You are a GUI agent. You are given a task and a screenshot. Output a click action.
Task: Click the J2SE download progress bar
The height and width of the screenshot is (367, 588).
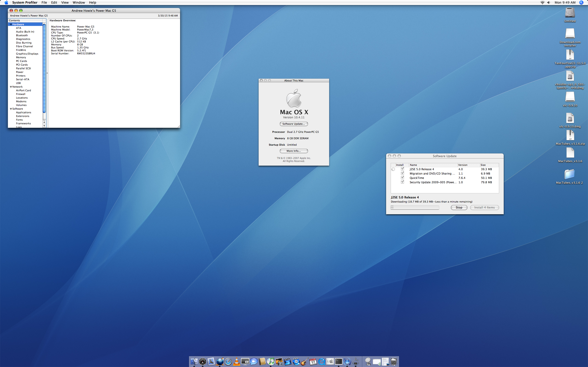coord(415,208)
